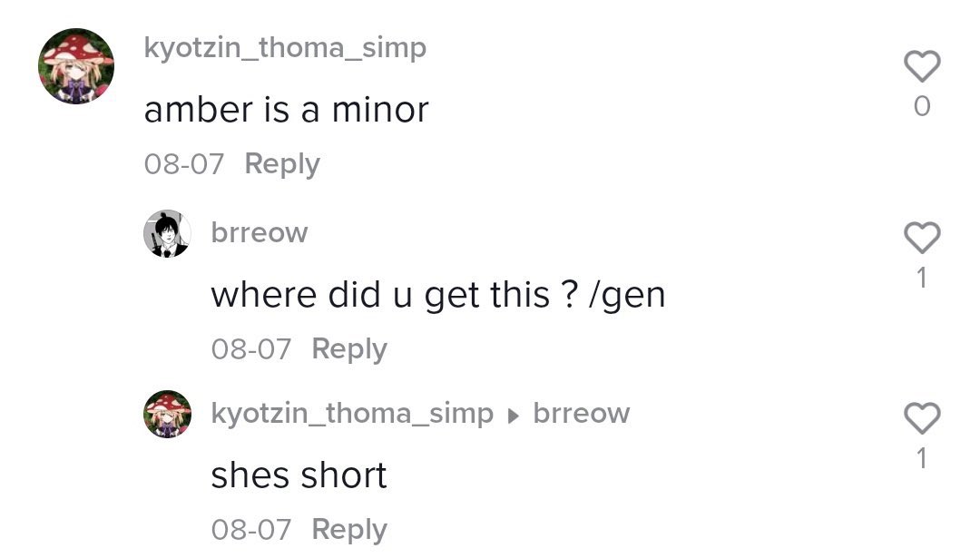Open small mushroom avatar on "shes short" reply

click(167, 414)
